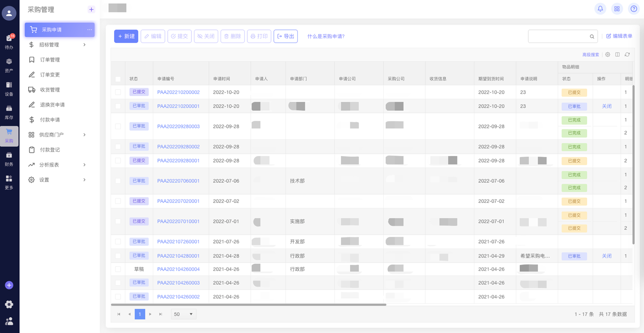The height and width of the screenshot is (333, 644).
Task: Go to first page of the table
Action: (119, 314)
